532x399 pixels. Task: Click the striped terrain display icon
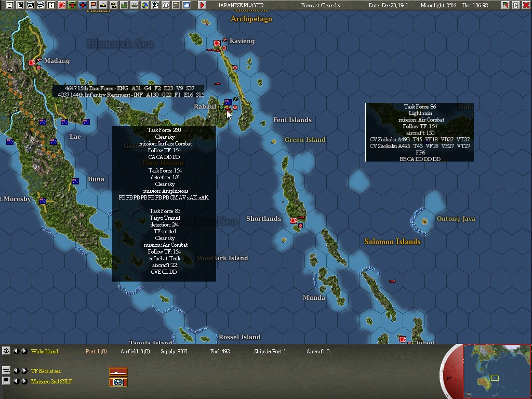[x=176, y=5]
